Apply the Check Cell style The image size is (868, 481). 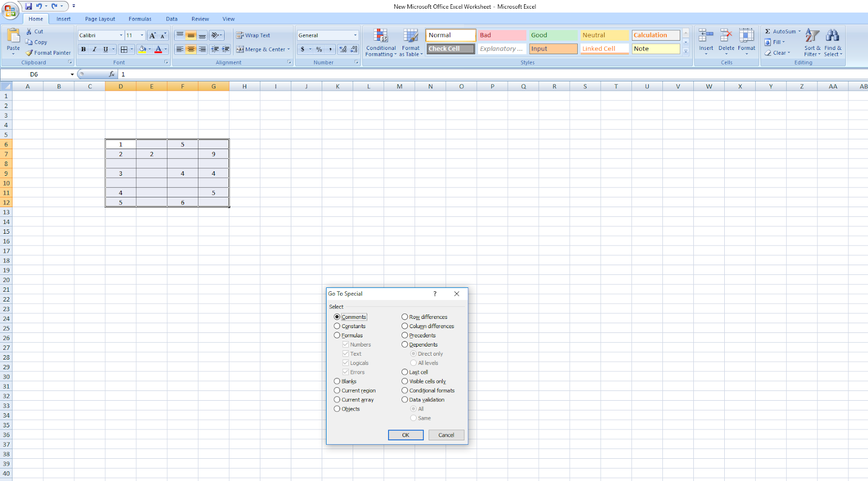pyautogui.click(x=450, y=49)
